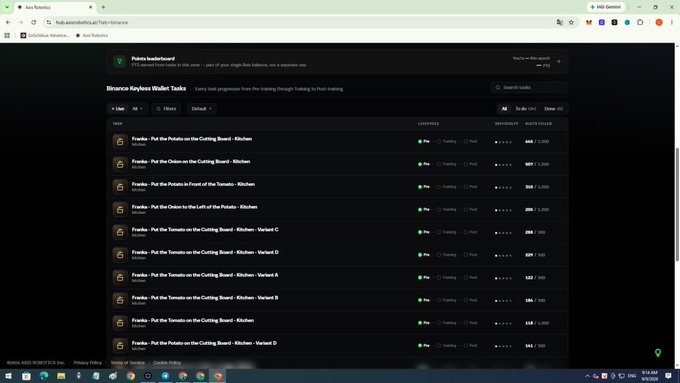Click the browser address bar
680x383 pixels.
[299, 22]
